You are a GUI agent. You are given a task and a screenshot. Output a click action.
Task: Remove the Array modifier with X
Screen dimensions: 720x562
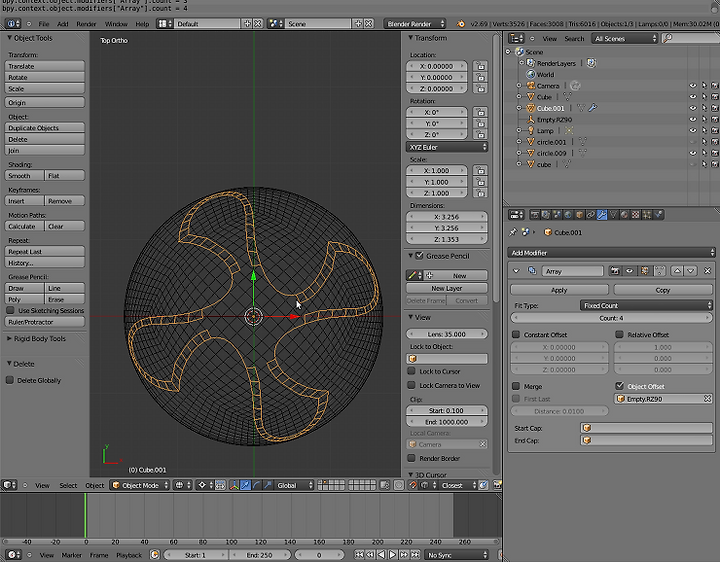[x=708, y=271]
